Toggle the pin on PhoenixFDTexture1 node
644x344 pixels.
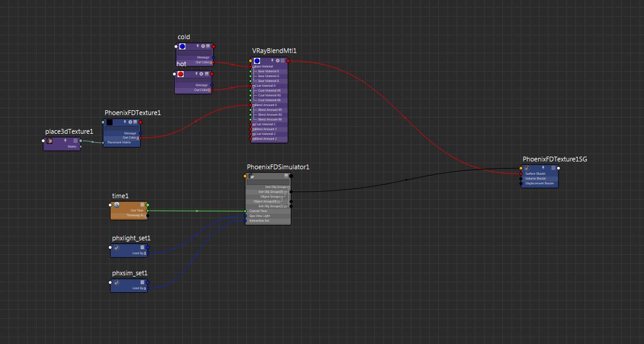click(125, 122)
